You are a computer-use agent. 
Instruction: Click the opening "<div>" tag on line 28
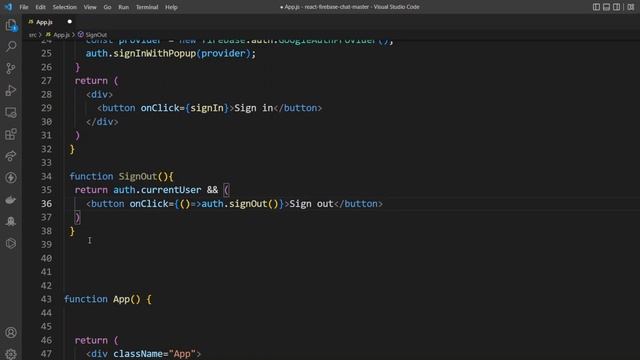pyautogui.click(x=99, y=95)
